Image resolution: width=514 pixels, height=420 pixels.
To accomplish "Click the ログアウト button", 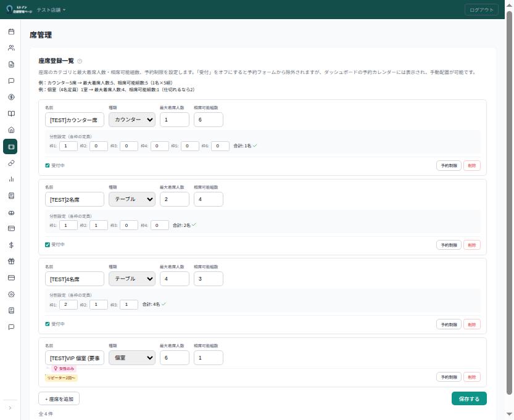I will [x=481, y=10].
